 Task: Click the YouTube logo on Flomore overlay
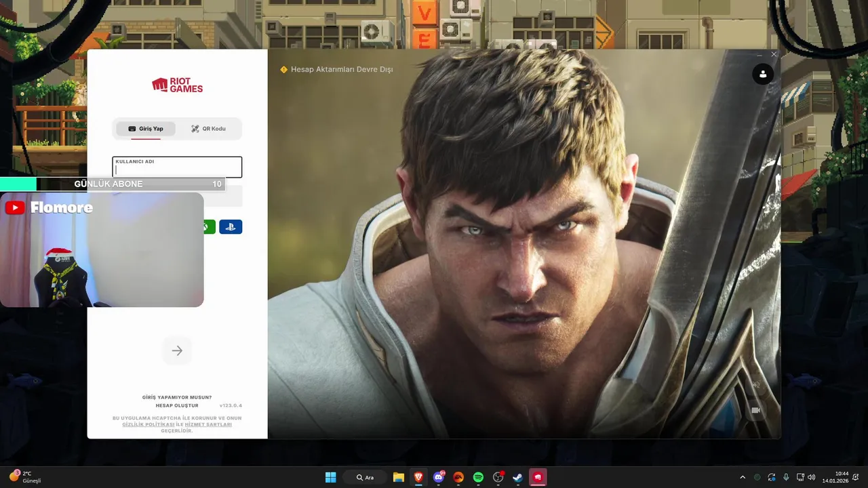tap(15, 207)
